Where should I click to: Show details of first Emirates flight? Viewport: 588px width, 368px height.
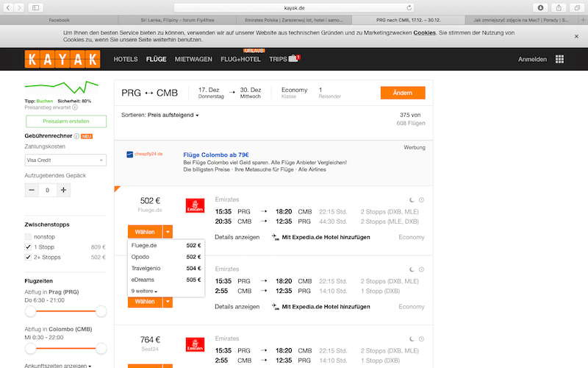[237, 237]
